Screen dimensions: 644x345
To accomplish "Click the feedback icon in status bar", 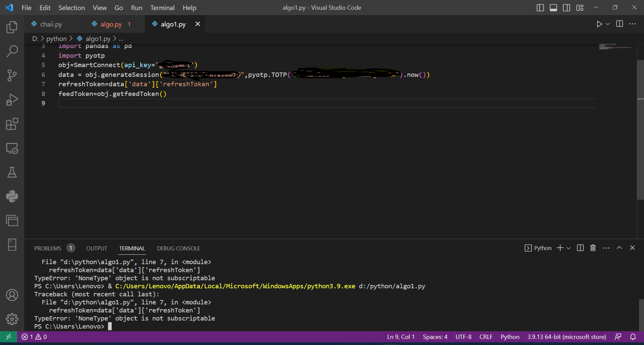I will (618, 337).
